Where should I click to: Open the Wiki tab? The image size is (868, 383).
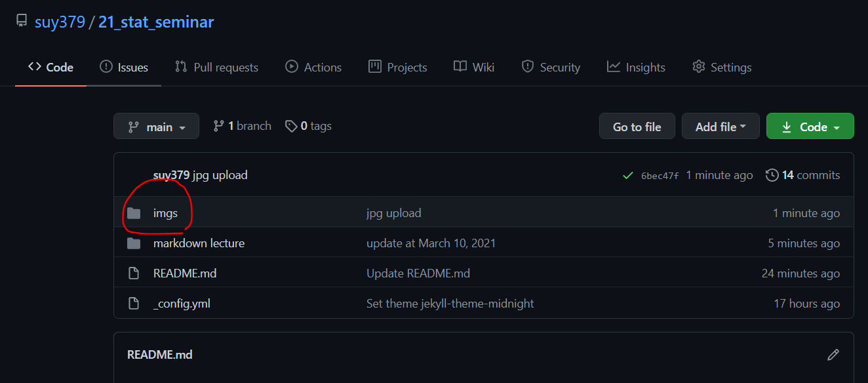474,67
